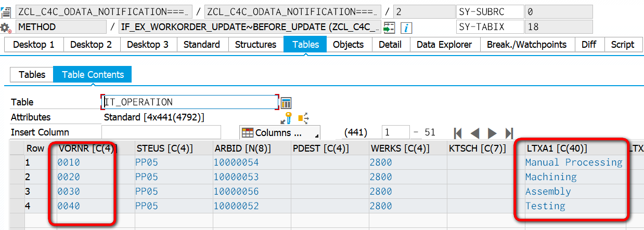Click the IT_OPERATION table name field

click(x=189, y=102)
